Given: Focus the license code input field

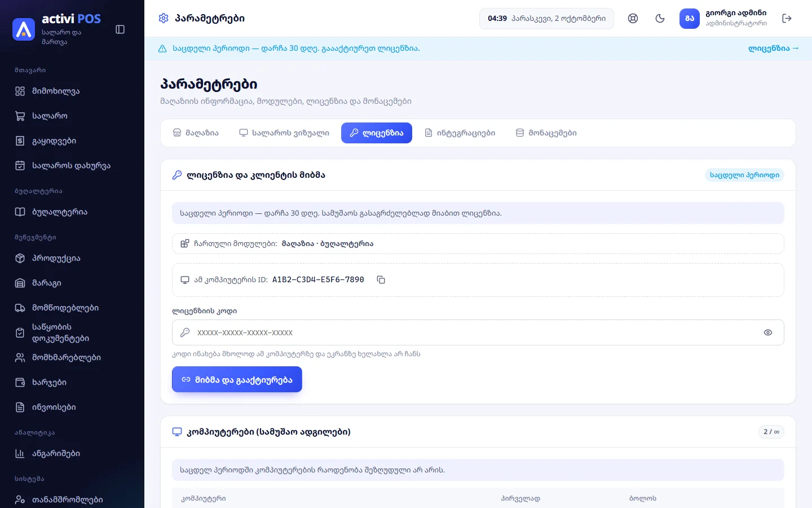Looking at the screenshot, I should point(478,332).
